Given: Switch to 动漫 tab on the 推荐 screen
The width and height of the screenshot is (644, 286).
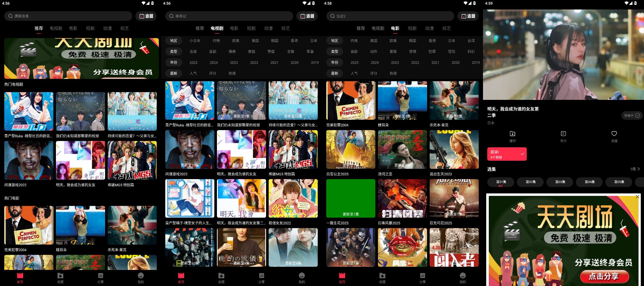Looking at the screenshot, I should coord(107,28).
